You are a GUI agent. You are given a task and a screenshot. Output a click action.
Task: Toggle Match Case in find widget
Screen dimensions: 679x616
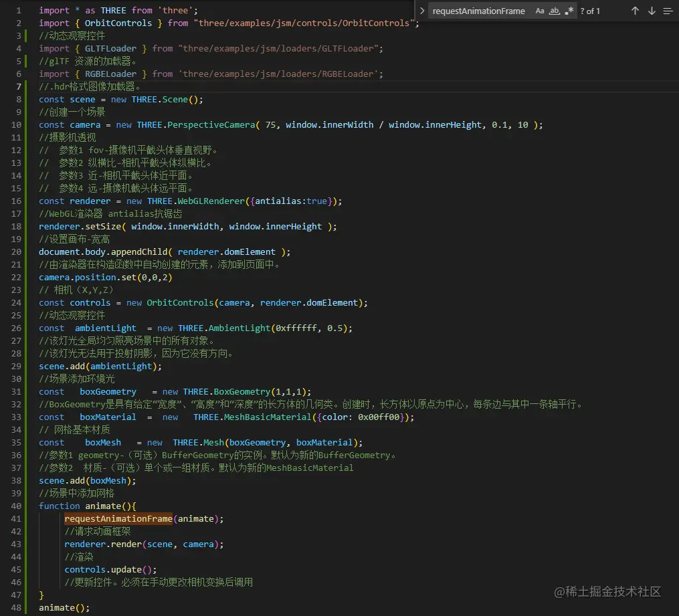click(x=540, y=11)
